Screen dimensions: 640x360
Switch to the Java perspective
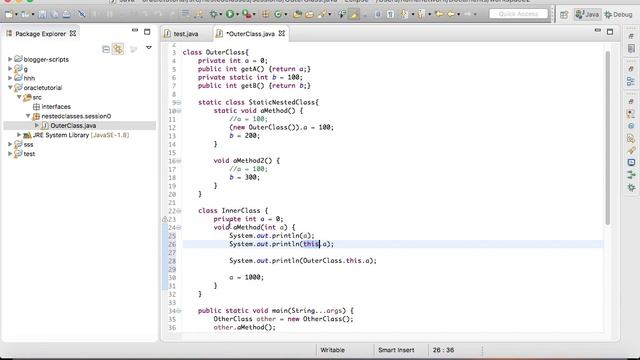[x=587, y=14]
